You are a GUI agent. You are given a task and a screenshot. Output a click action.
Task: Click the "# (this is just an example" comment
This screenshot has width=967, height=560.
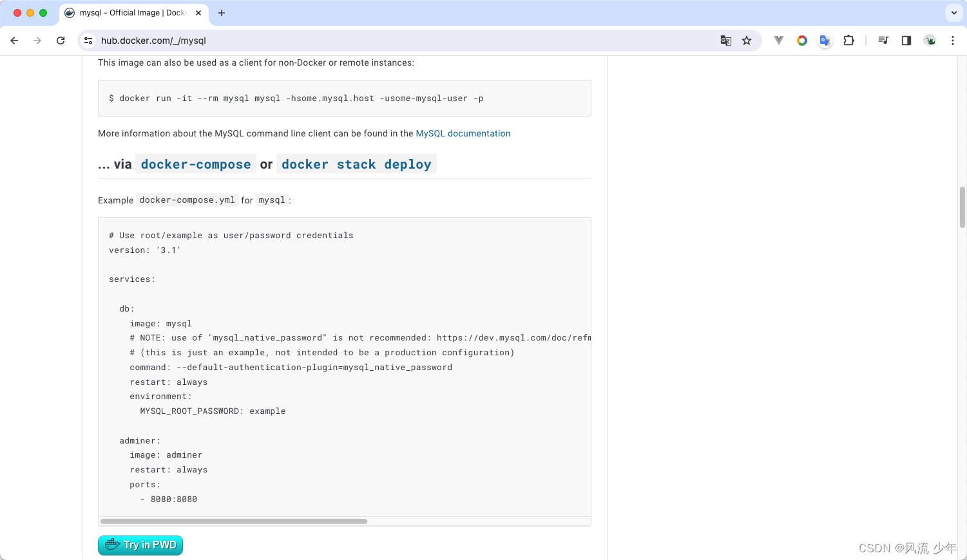click(322, 353)
